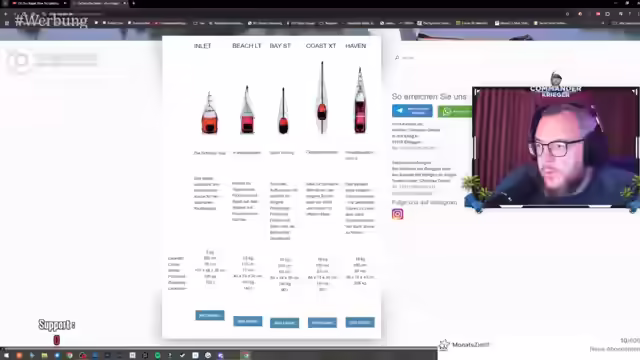Screen dimensions: 640x360
Task: Click the blue button under the BEACH LT column
Action: pyautogui.click(x=248, y=321)
